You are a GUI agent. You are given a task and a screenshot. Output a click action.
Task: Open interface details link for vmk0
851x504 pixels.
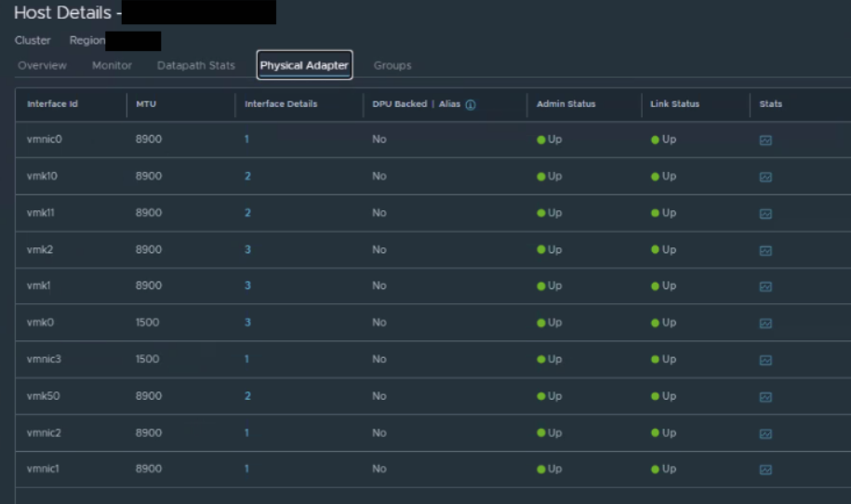[x=247, y=323]
